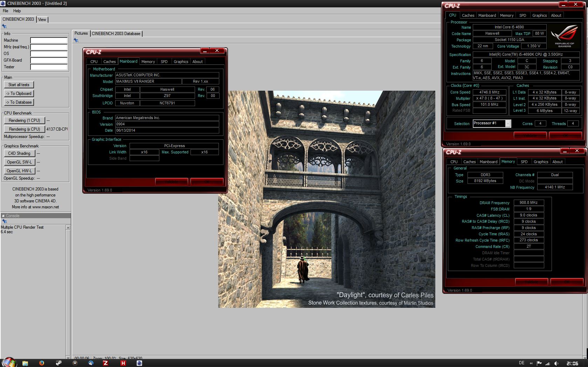The height and width of the screenshot is (367, 588).
Task: Switch to Mainboard tab in the CPU CPU-Z window
Action: coord(487,15)
